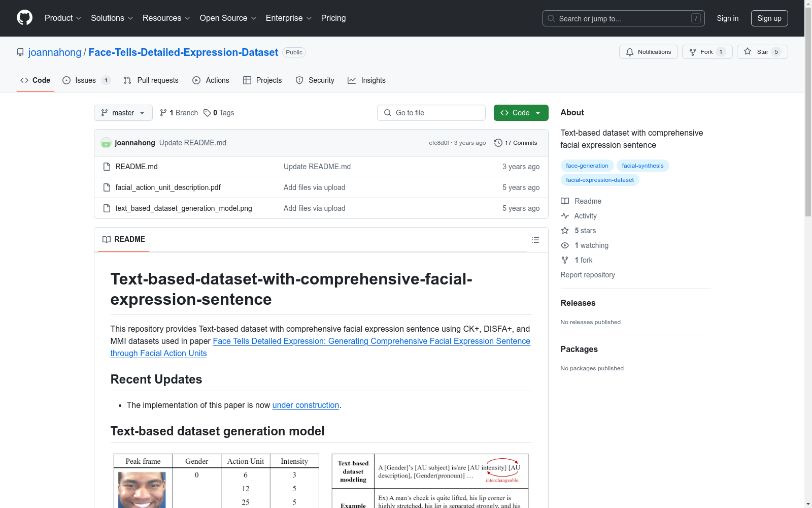Image resolution: width=812 pixels, height=508 pixels.
Task: Click the fork icon in Fork button
Action: pos(693,52)
